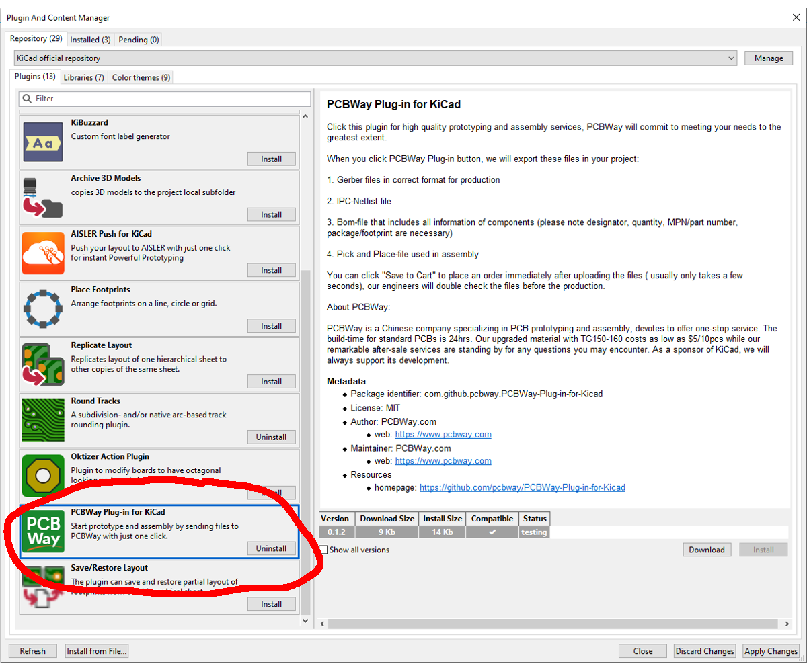The height and width of the screenshot is (672, 807).
Task: Open the Maintainer web pcbway.com link
Action: point(443,461)
